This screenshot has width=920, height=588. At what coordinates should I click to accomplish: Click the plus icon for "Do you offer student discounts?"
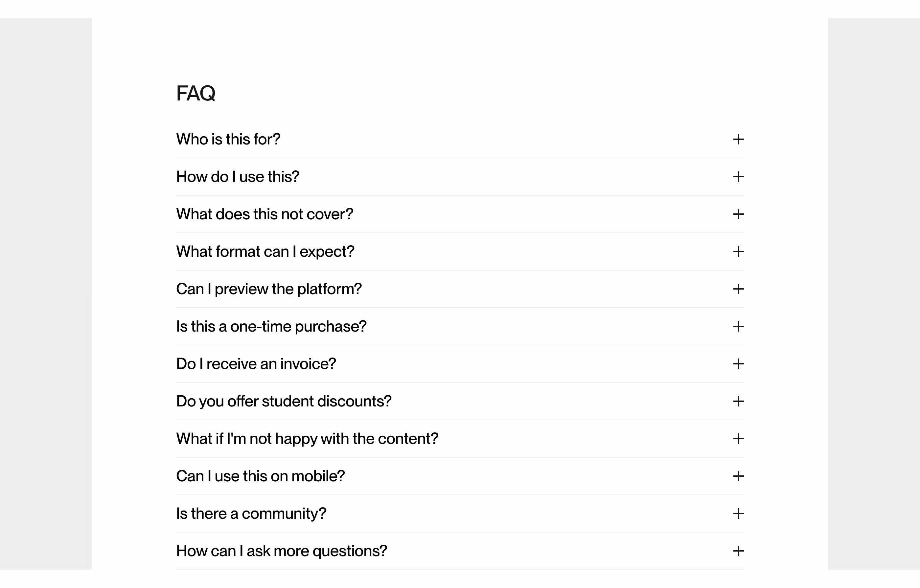(738, 401)
